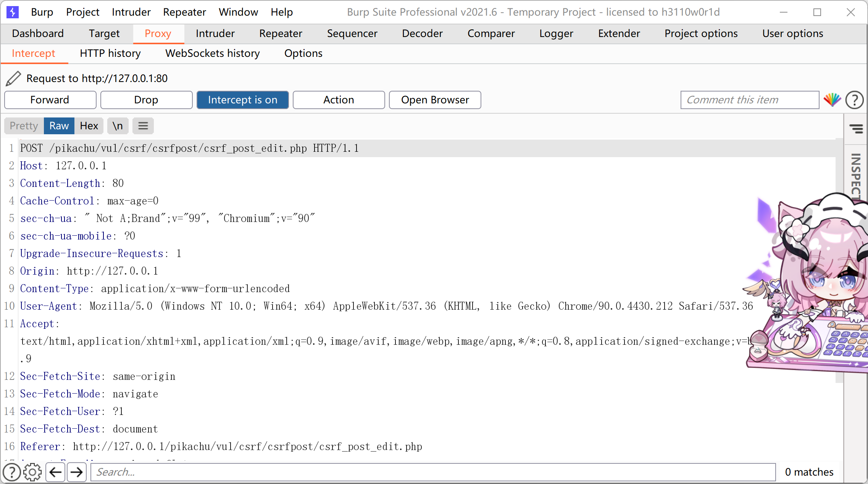Click the Sec-Fetch-Mode: navigate header line
The height and width of the screenshot is (484, 868).
click(x=89, y=394)
